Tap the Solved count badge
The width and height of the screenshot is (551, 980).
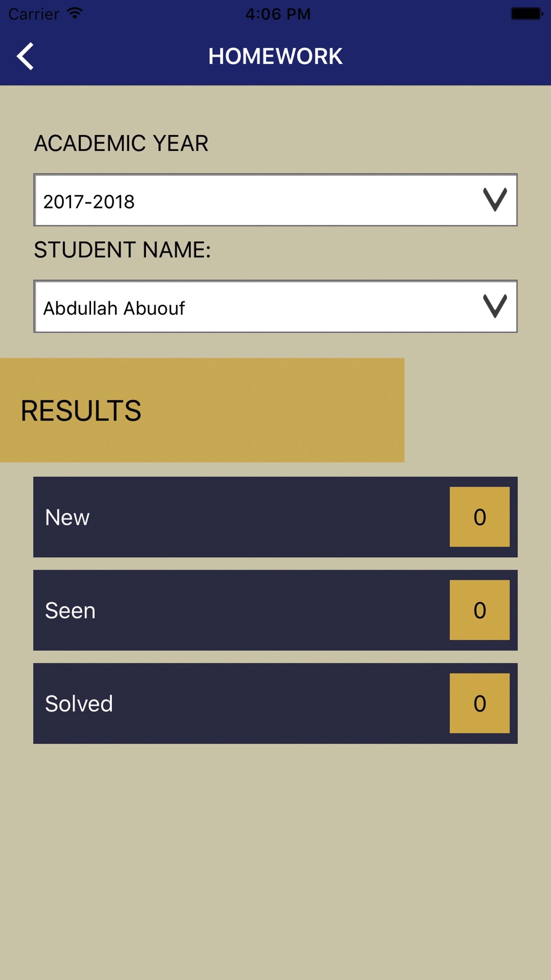click(x=479, y=703)
